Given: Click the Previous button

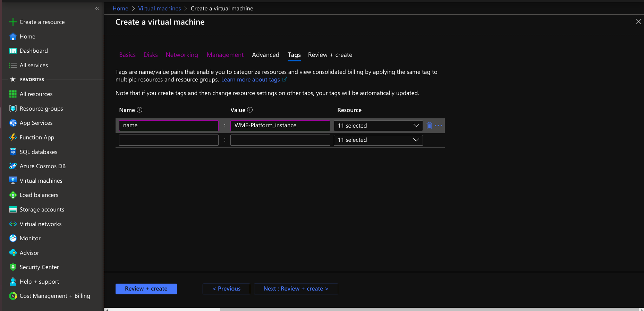Looking at the screenshot, I should [x=226, y=289].
